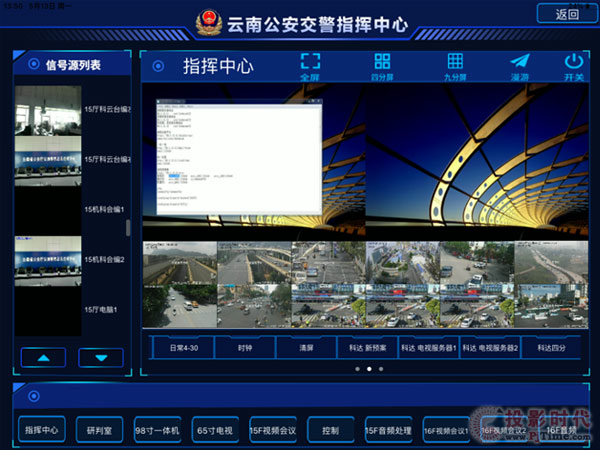Image resolution: width=600 pixels, height=450 pixels.
Task: Click the circle icon in bottom panel
Action: click(33, 396)
